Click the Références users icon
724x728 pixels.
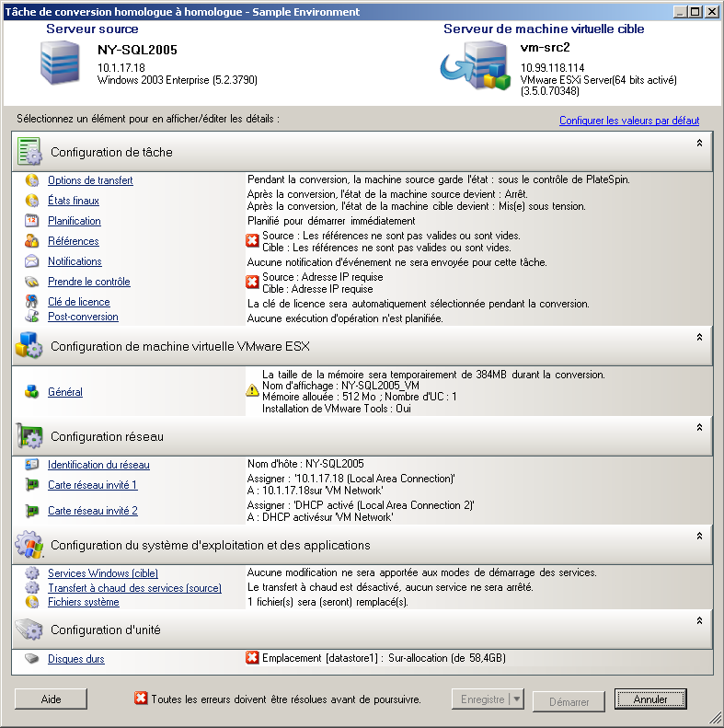pyautogui.click(x=31, y=241)
